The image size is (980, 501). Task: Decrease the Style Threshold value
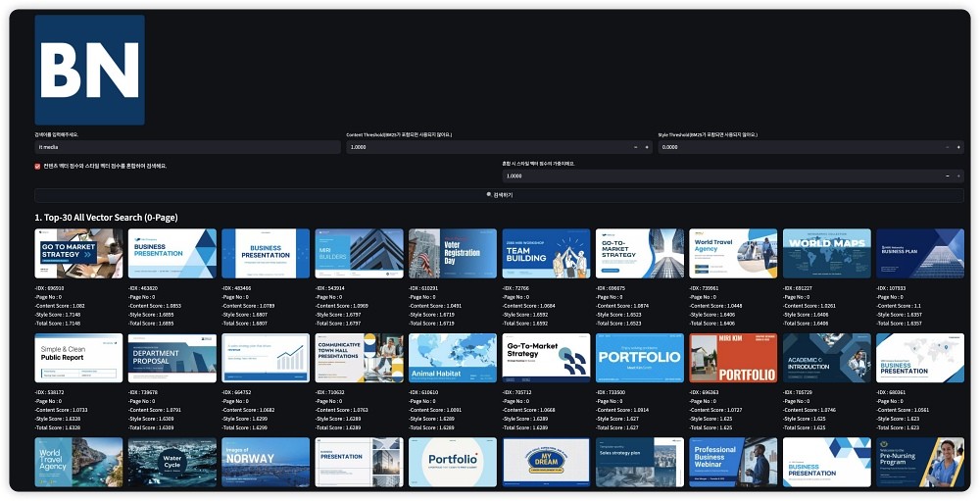(x=947, y=147)
